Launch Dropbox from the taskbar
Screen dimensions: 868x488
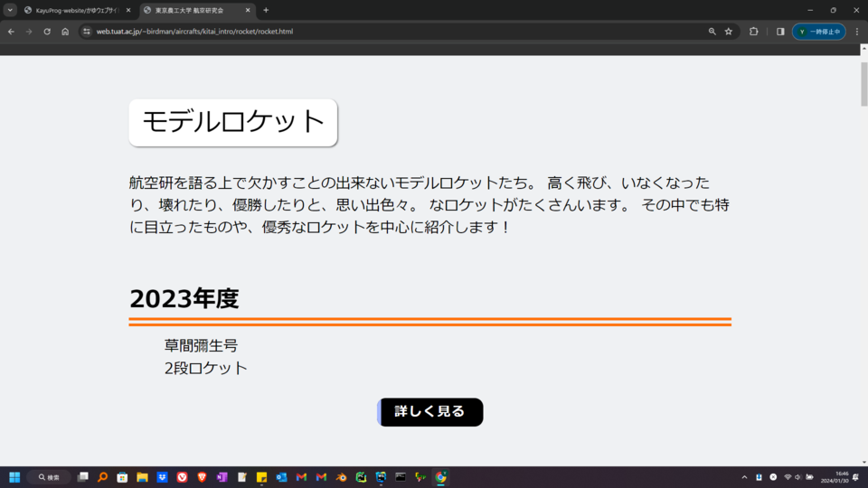coord(162,477)
